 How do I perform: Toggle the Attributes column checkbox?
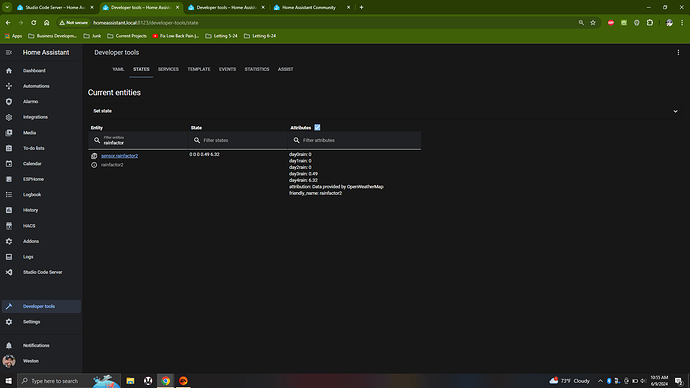click(317, 128)
